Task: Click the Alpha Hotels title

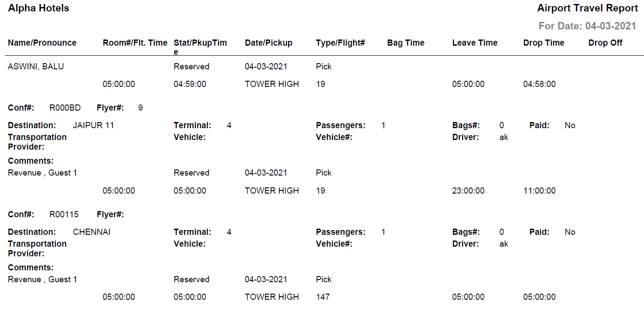Action: pos(39,8)
